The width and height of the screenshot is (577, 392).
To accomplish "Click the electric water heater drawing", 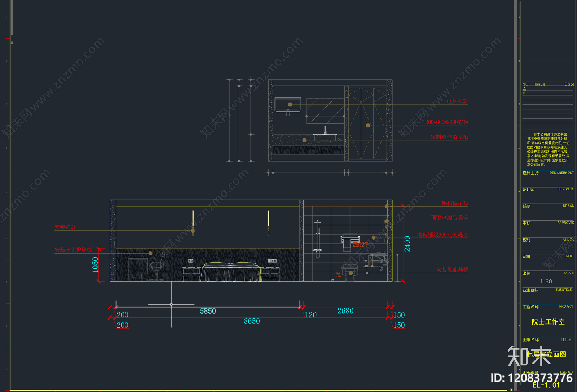I will (x=288, y=105).
